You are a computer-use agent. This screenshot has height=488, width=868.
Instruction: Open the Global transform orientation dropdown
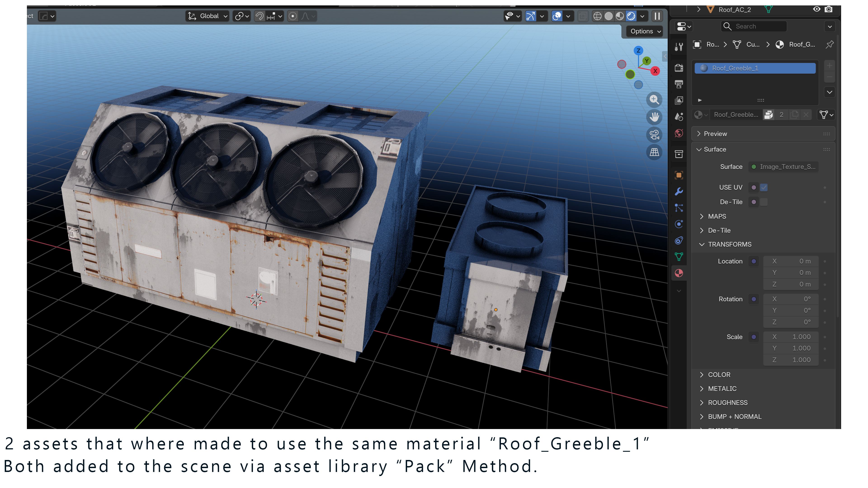(208, 16)
